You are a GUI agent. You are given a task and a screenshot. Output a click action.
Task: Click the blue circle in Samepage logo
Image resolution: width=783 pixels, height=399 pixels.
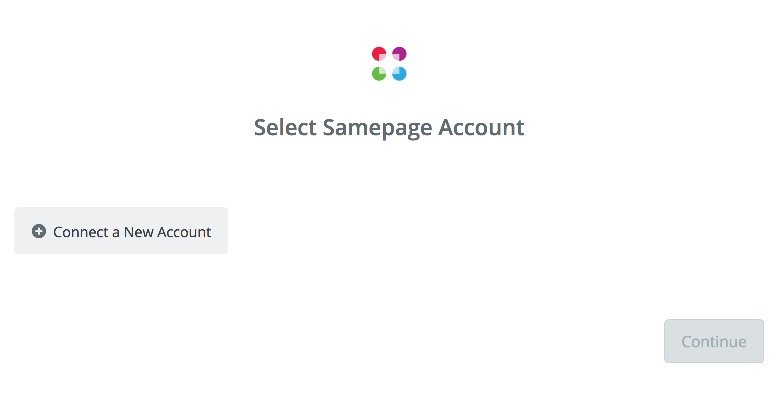[x=399, y=73]
